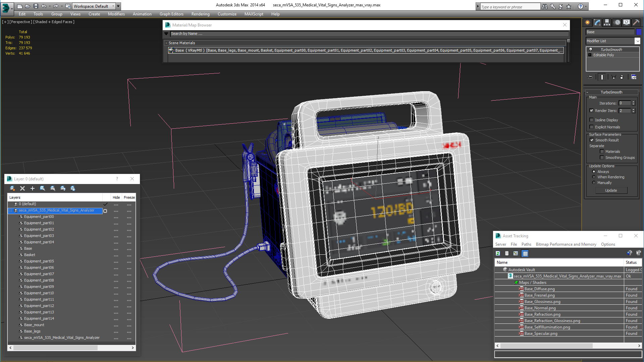Collapse the Scene Materials section
This screenshot has width=644, height=362.
pyautogui.click(x=166, y=43)
